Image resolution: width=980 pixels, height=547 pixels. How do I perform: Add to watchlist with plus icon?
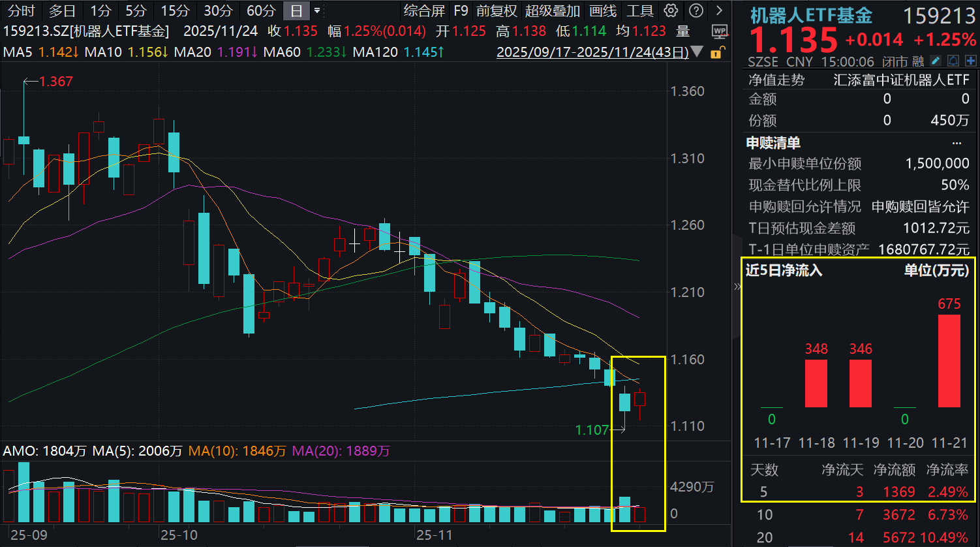coord(970,61)
